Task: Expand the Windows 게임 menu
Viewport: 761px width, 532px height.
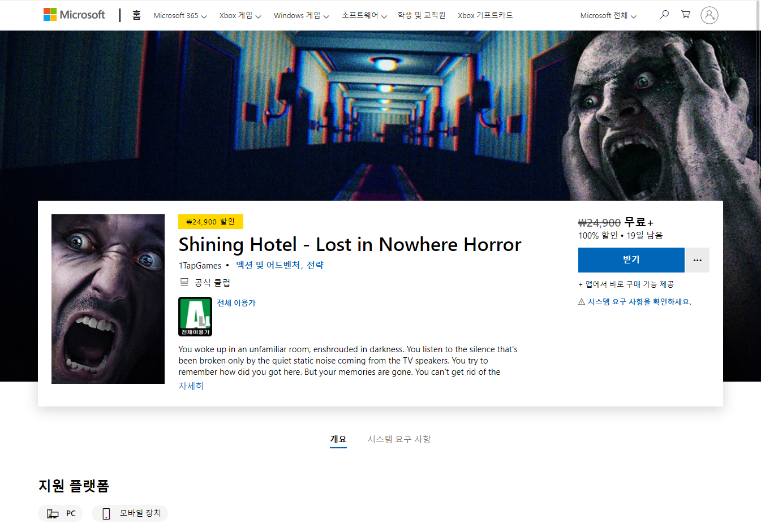Action: (302, 15)
